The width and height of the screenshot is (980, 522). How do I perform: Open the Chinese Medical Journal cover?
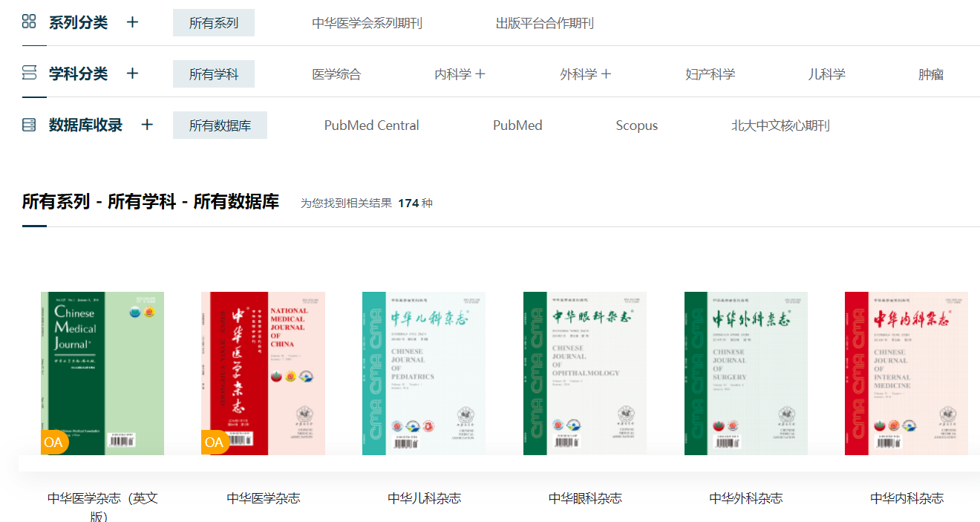[x=102, y=373]
